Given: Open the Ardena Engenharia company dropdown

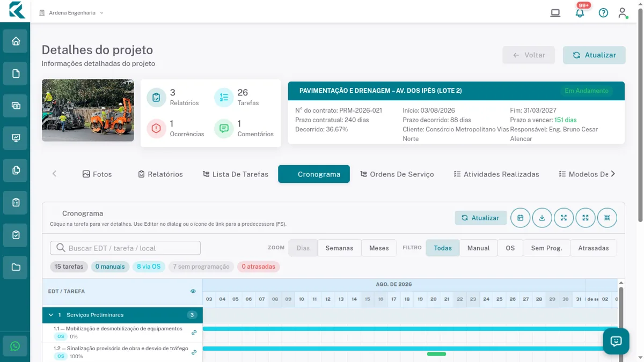Looking at the screenshot, I should coord(71,12).
